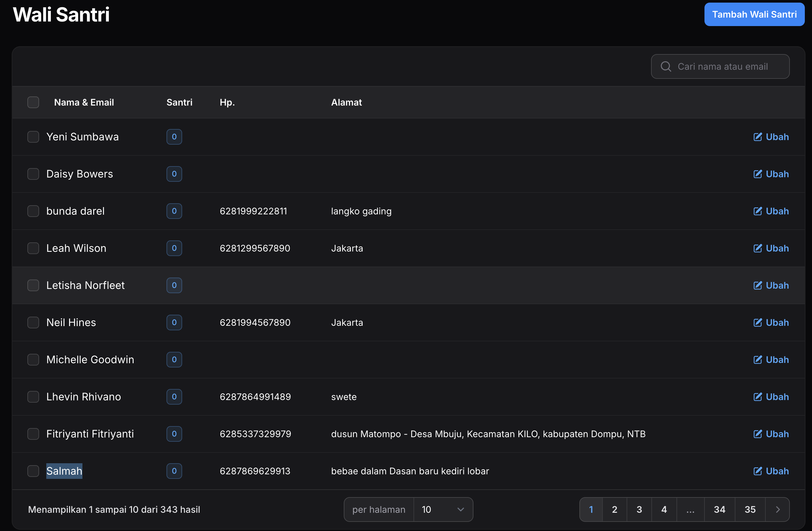Click phone number 6287864991489

pyautogui.click(x=255, y=397)
